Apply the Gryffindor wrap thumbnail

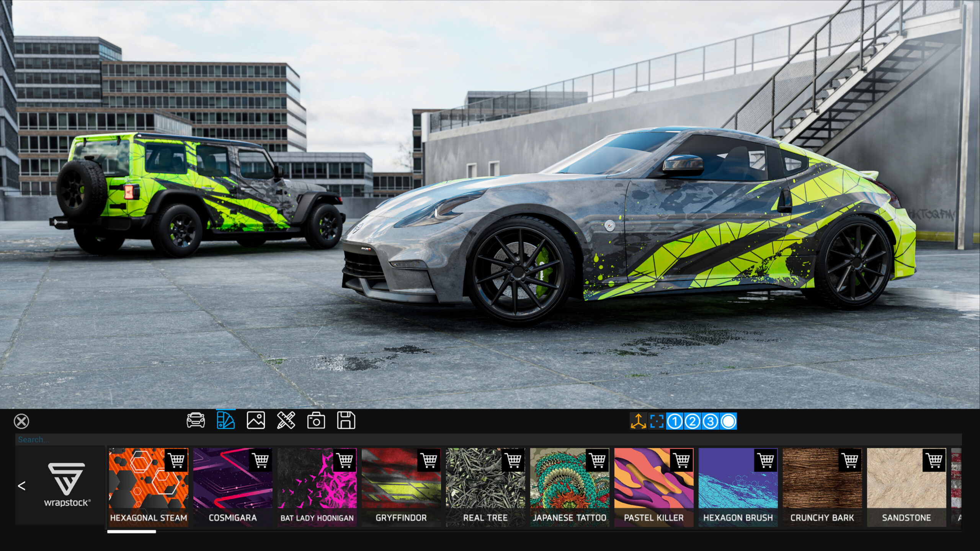click(x=401, y=487)
